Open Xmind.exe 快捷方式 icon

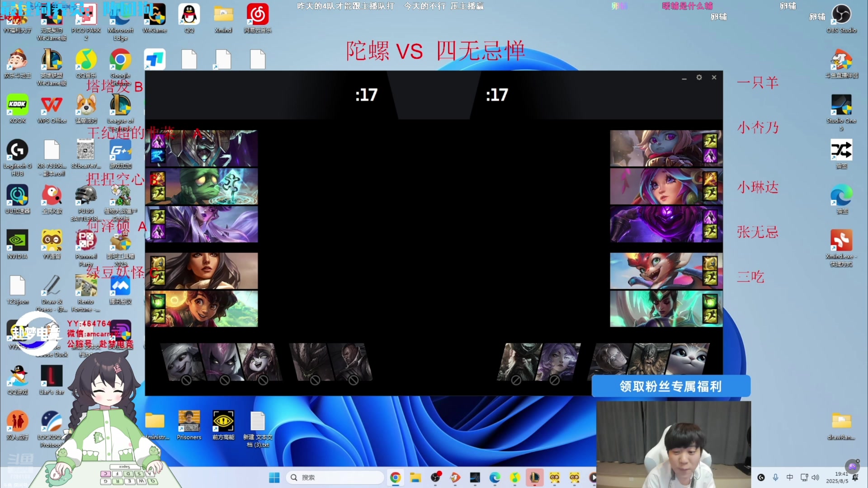841,248
